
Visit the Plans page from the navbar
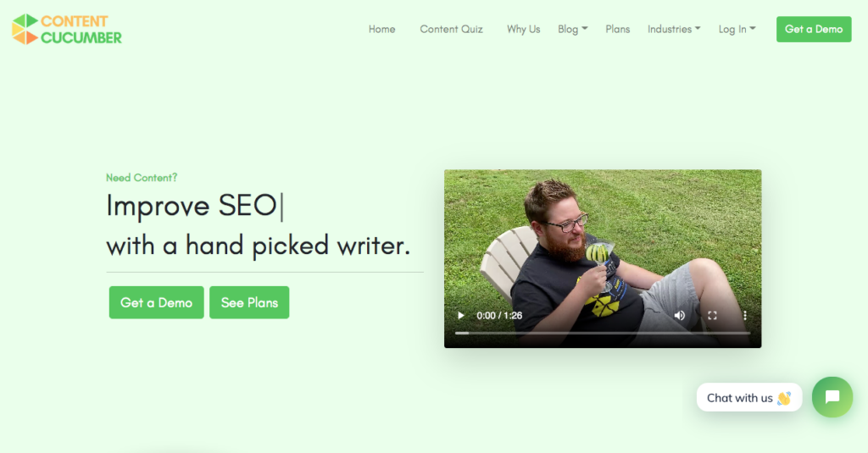(x=617, y=30)
